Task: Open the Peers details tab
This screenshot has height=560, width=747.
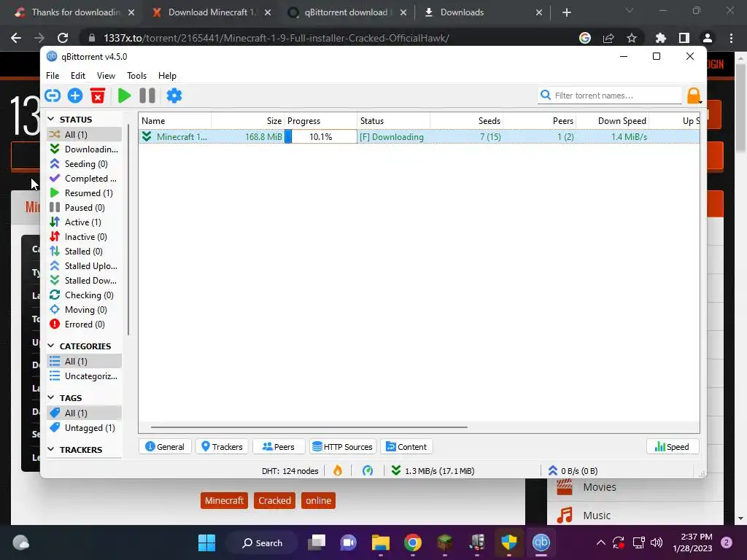Action: coord(279,447)
